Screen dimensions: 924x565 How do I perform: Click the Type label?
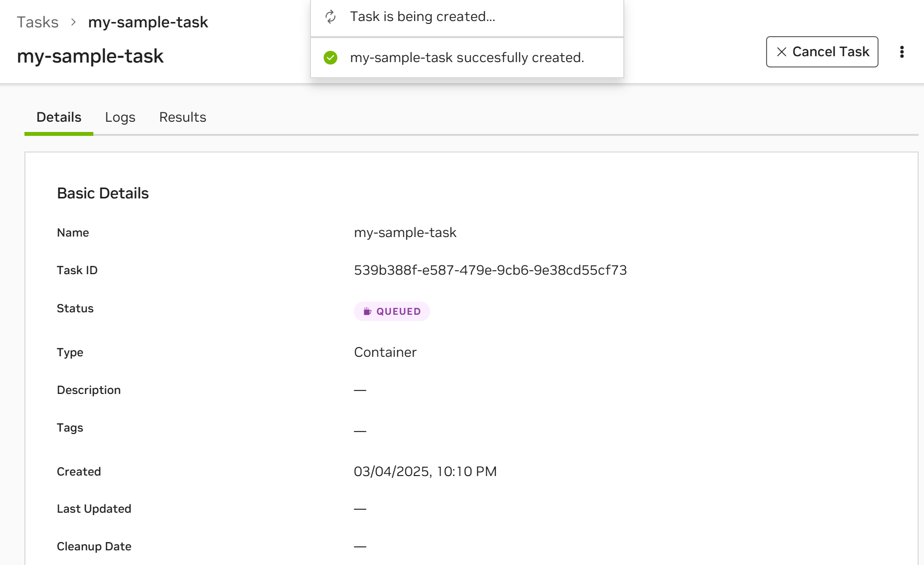(70, 352)
